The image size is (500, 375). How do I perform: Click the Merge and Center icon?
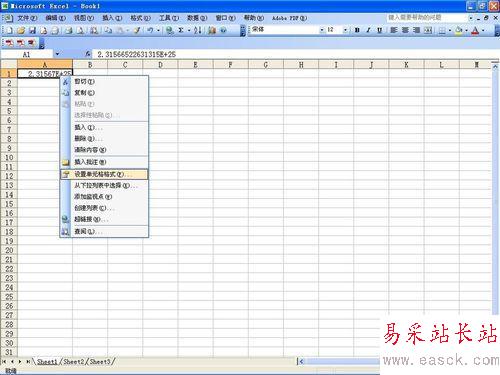pos(428,30)
